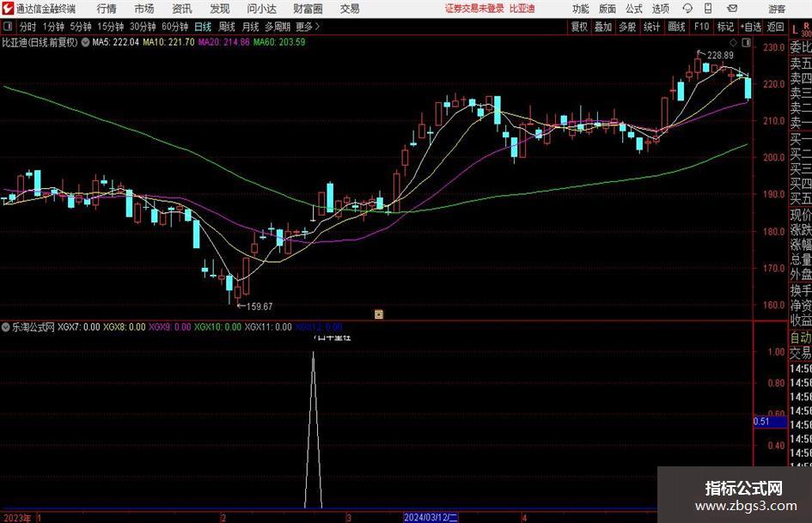This screenshot has height=523, width=812.
Task: Open the 功能 menu
Action: click(581, 9)
